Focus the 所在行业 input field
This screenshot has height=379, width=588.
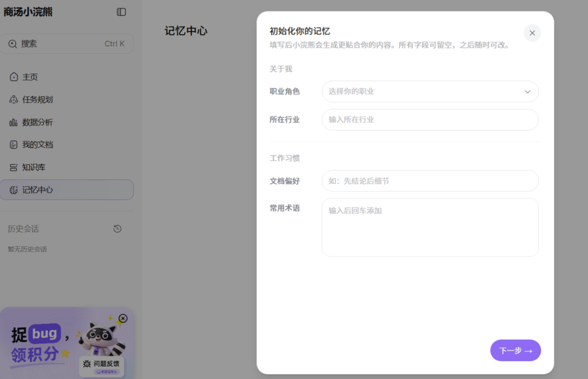pos(430,120)
